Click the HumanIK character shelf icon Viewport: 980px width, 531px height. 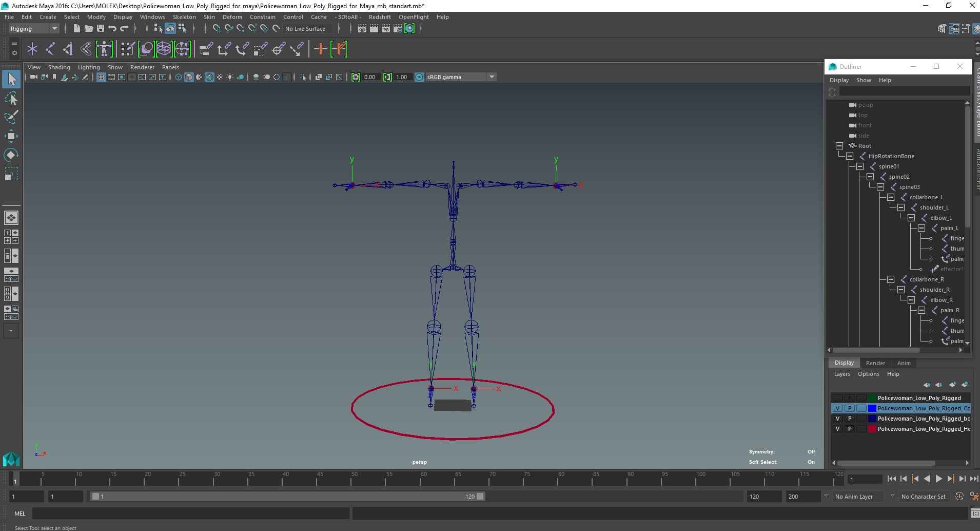(x=104, y=49)
